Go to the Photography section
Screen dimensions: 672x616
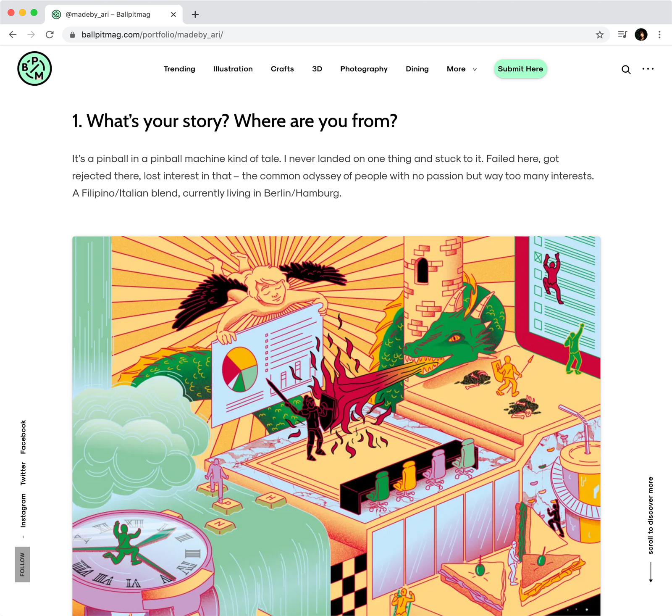[x=364, y=69]
